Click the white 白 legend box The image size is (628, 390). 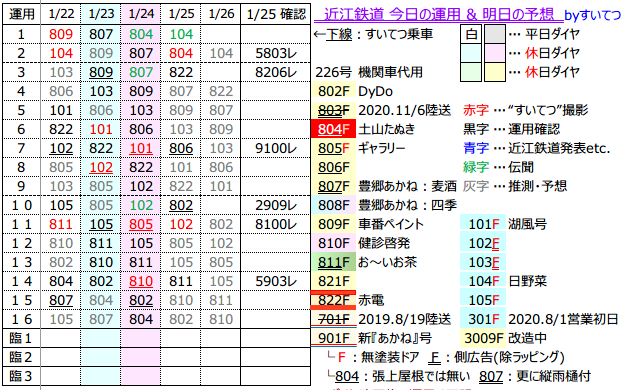click(471, 34)
